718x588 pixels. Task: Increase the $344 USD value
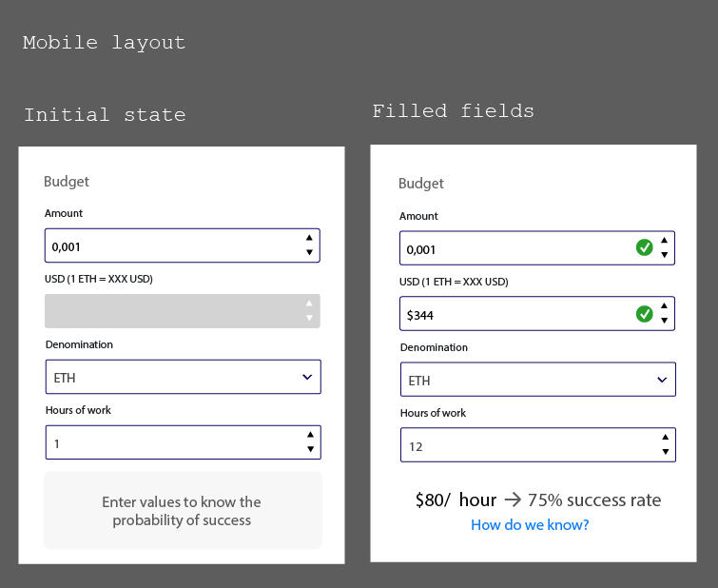tap(665, 306)
